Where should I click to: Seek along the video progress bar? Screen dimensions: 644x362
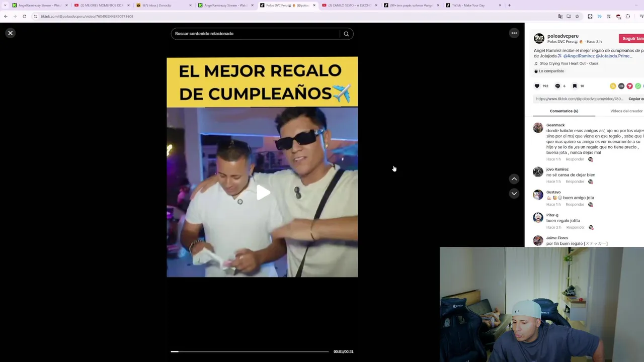(250, 351)
